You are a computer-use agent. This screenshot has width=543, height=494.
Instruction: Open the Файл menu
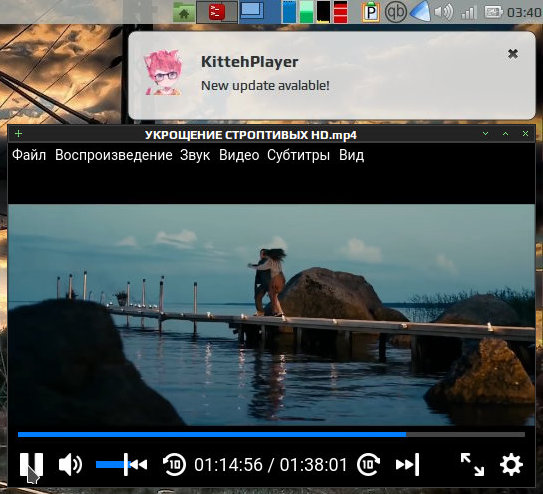pyautogui.click(x=29, y=155)
